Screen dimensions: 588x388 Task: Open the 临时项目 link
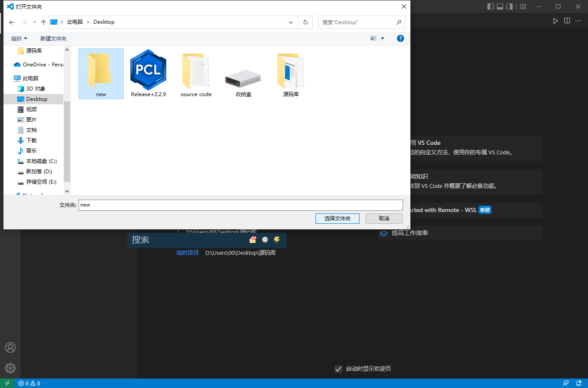[188, 253]
